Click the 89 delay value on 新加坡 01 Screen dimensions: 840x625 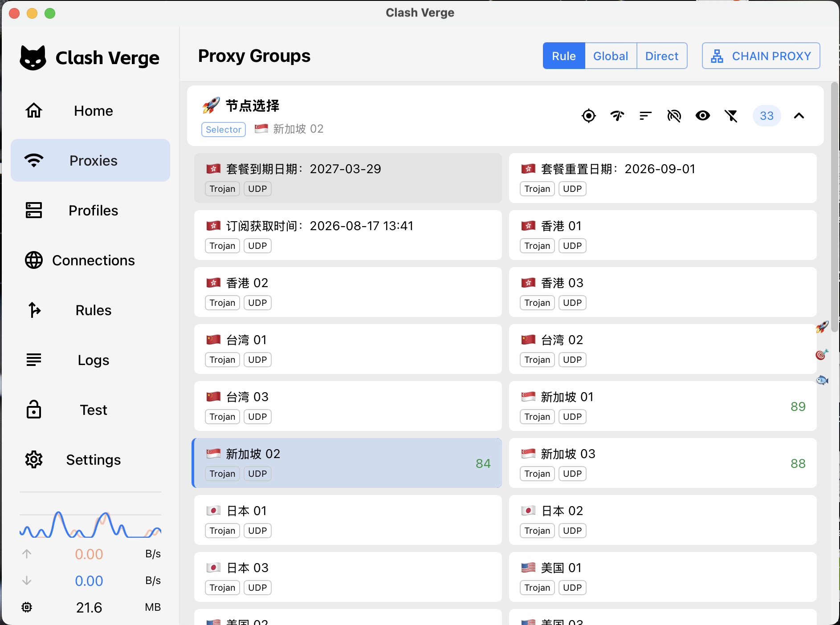tap(798, 406)
